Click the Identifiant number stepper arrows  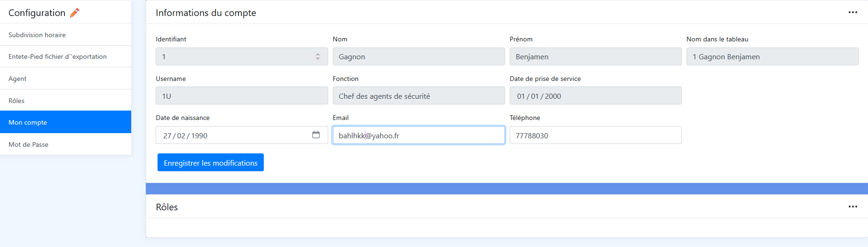318,56
